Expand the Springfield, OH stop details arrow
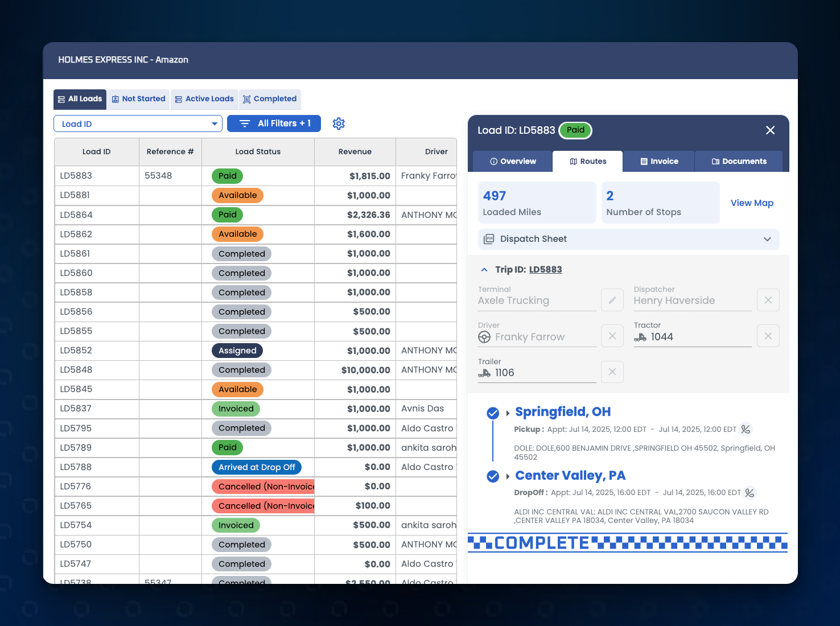The image size is (840, 626). 508,413
